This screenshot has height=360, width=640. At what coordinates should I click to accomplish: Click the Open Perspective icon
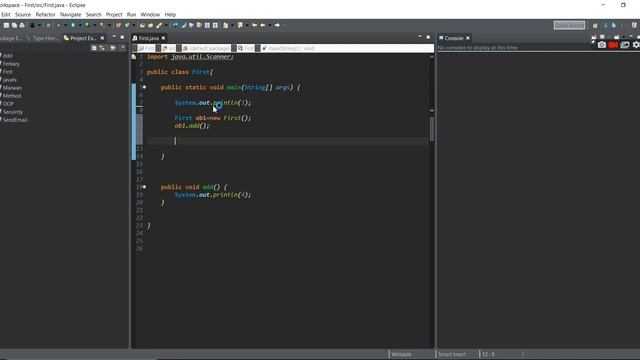[595, 25]
